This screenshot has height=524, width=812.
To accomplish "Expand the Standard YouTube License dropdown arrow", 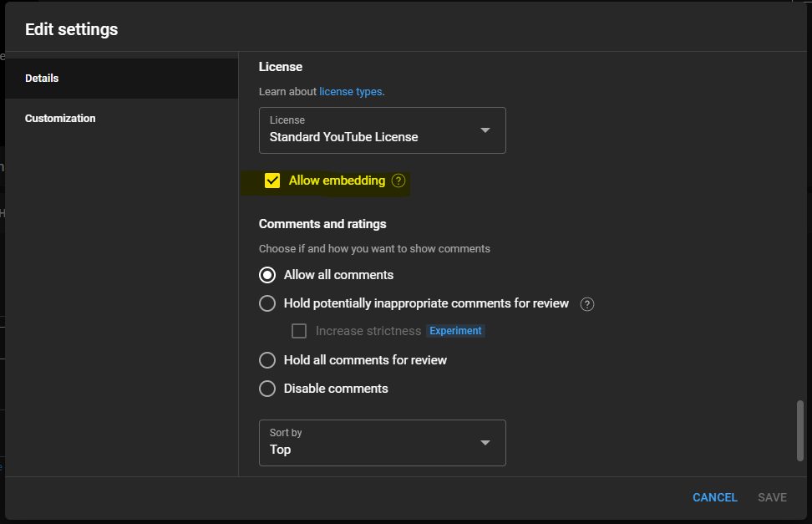I will coord(485,130).
